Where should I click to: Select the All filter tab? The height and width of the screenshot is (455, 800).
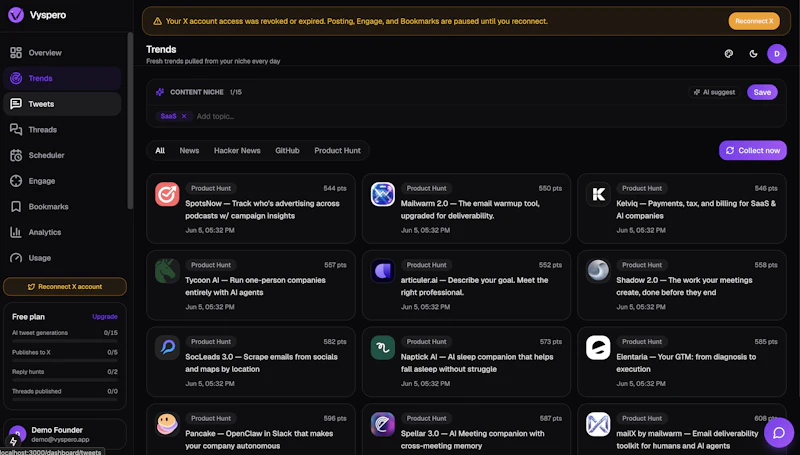[x=160, y=150]
